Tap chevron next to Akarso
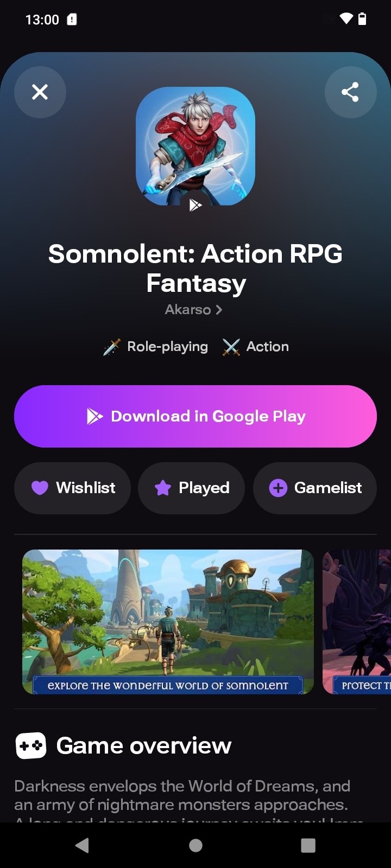391x868 pixels. 219,310
